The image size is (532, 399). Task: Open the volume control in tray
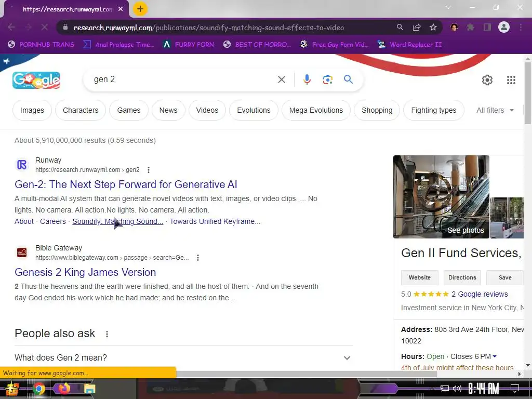click(x=457, y=389)
